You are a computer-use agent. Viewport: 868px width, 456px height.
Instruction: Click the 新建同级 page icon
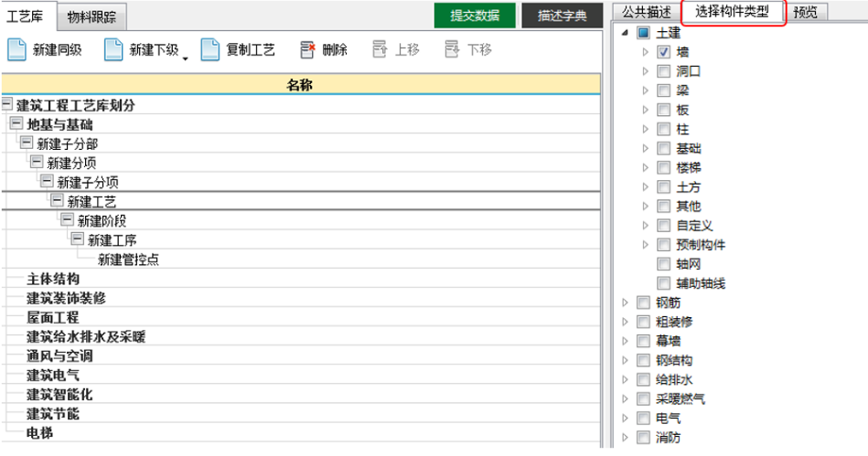click(x=16, y=50)
